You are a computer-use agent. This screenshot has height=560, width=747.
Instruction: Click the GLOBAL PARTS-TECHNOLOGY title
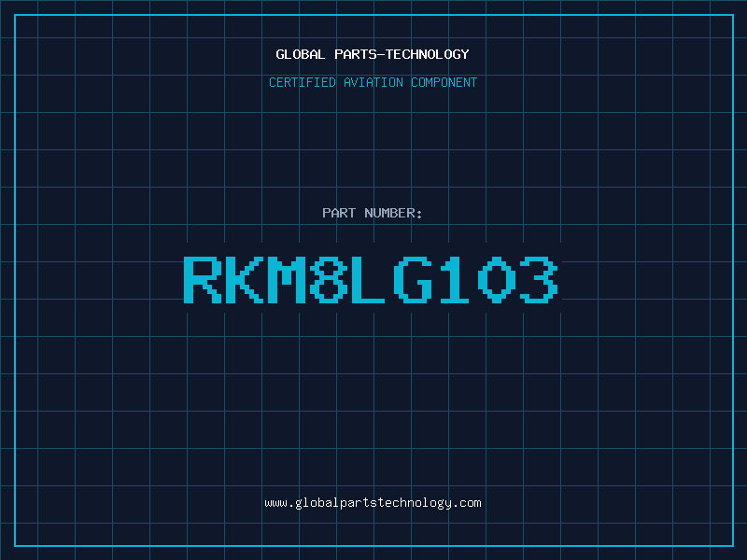tap(373, 54)
